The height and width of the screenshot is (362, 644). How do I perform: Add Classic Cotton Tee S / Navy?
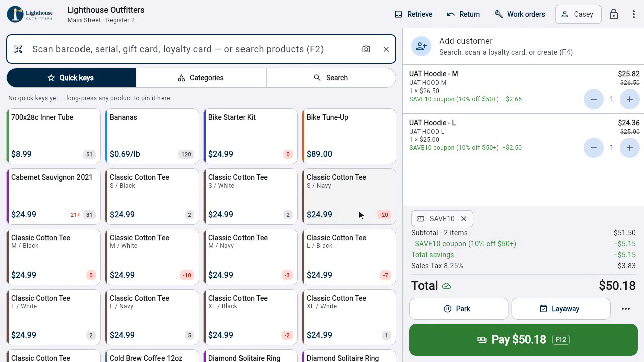coord(349,197)
